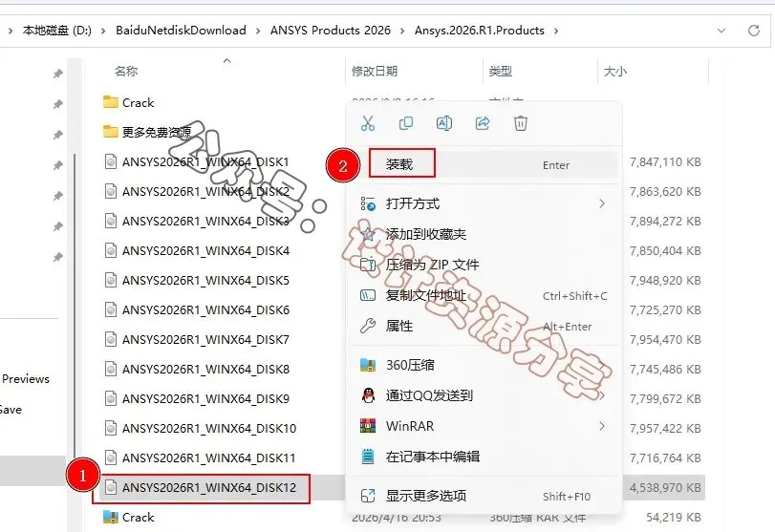Click ANSYS Products 2026 breadcrumb
The width and height of the screenshot is (775, 532).
[x=331, y=31]
